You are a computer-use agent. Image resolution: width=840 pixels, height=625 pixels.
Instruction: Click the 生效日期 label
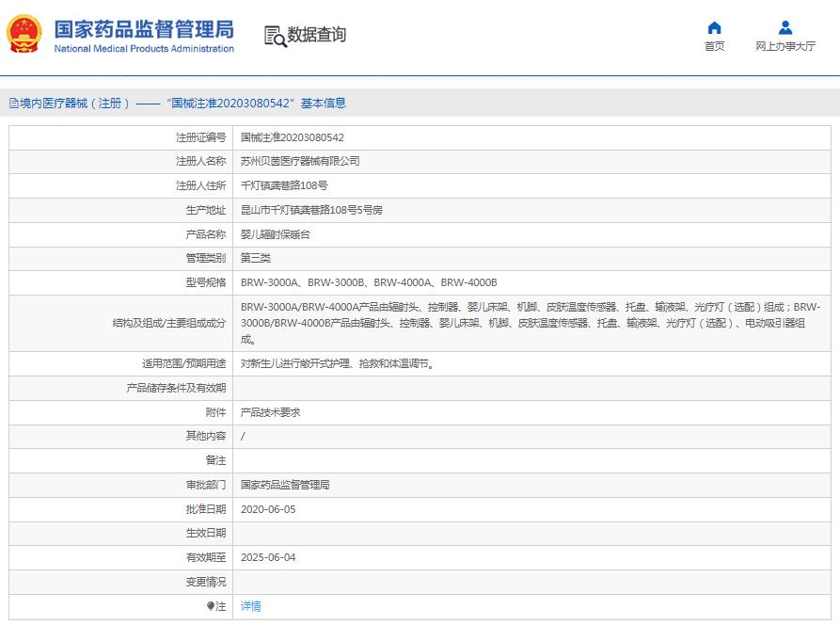206,534
